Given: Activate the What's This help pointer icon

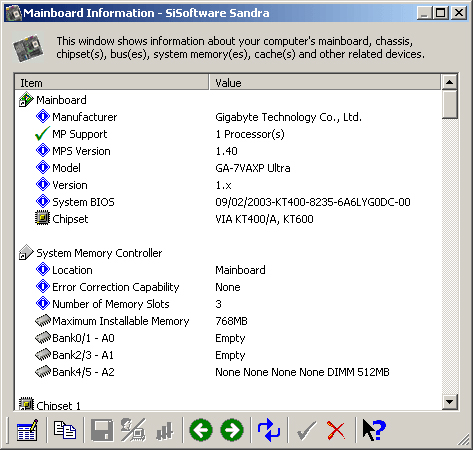Looking at the screenshot, I should pos(374,430).
